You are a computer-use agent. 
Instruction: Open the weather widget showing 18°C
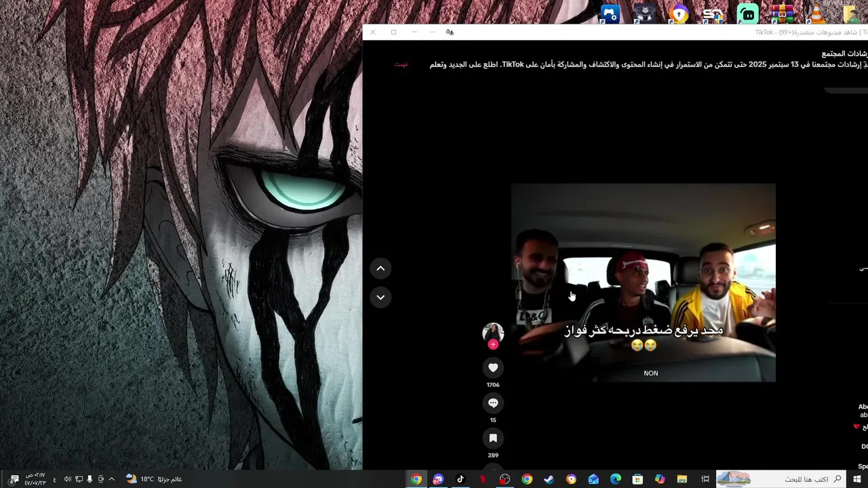[154, 479]
